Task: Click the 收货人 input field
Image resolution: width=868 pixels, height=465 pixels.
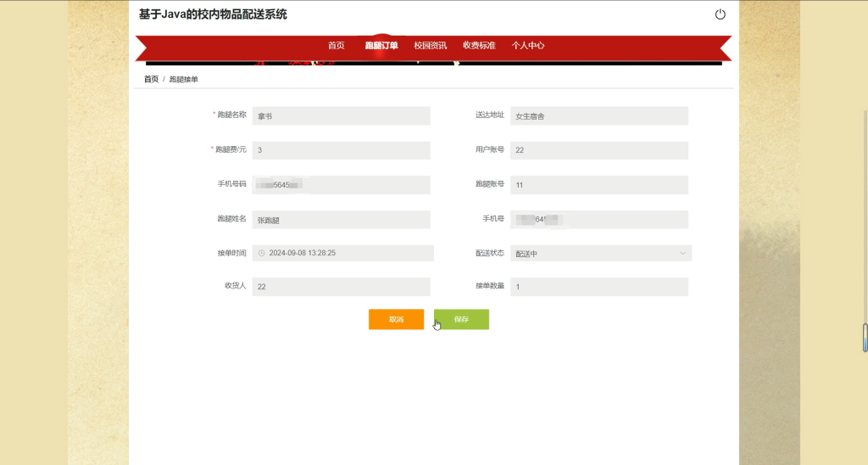Action: 341,287
